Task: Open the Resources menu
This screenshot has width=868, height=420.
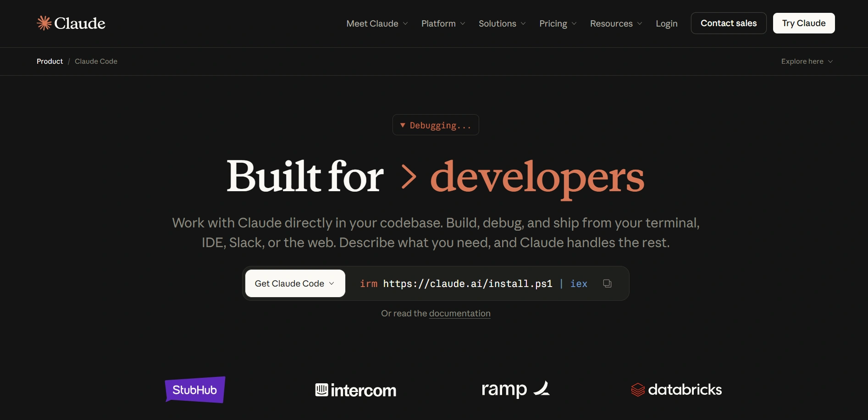Action: coord(616,23)
